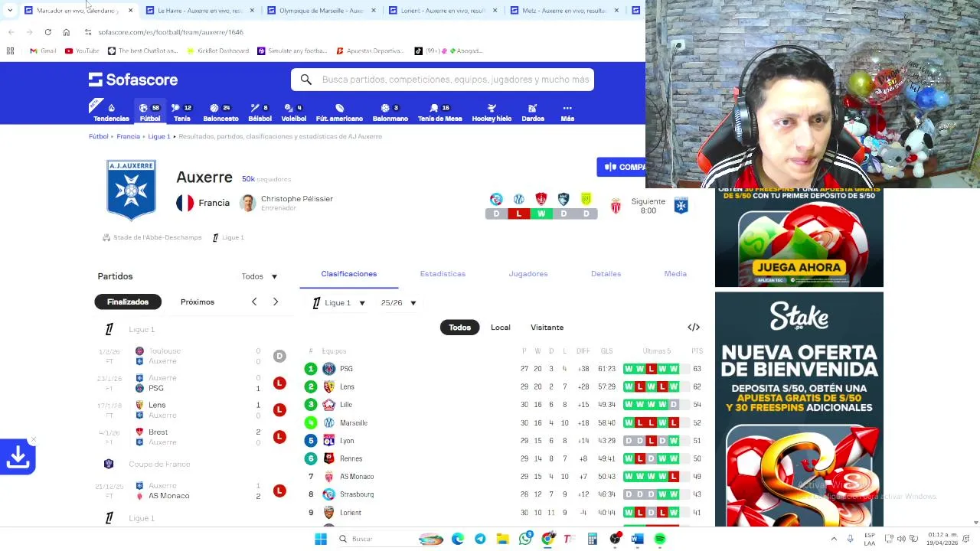Select Voleibol sport category
The height and width of the screenshot is (551, 980).
tap(293, 112)
